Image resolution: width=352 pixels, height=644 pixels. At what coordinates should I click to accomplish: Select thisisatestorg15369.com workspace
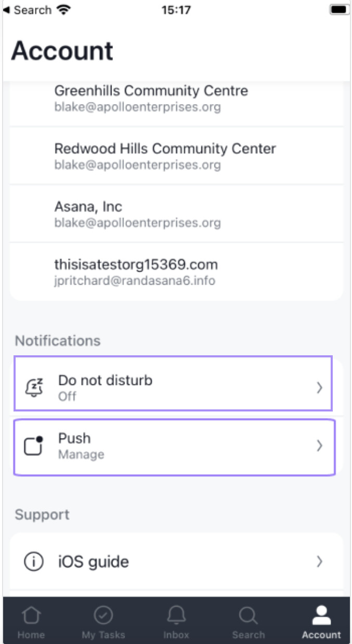136,272
